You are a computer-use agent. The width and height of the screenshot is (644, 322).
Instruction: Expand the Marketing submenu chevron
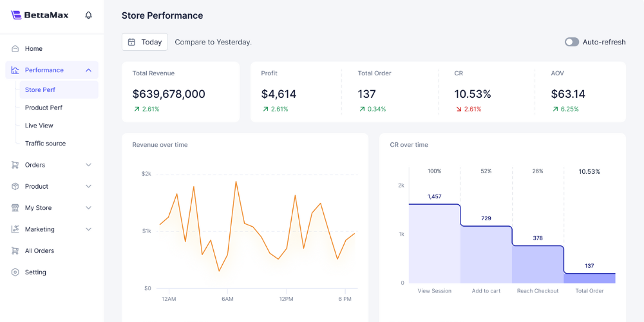tap(88, 229)
